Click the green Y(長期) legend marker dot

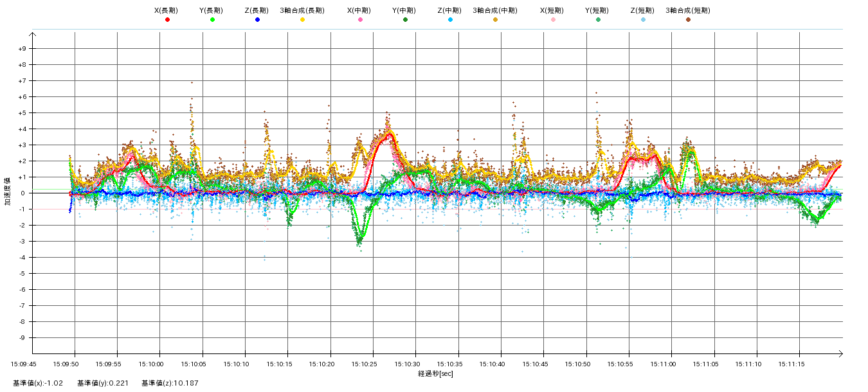click(x=212, y=20)
